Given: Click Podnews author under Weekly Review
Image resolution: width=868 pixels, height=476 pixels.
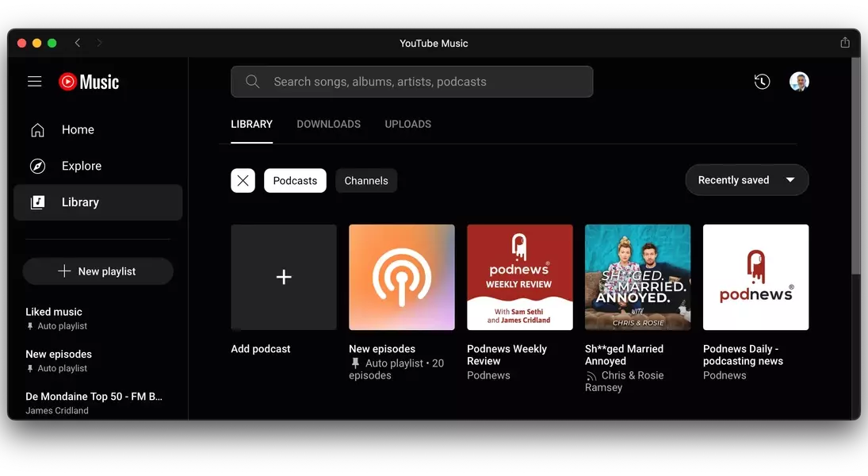Looking at the screenshot, I should tap(489, 375).
